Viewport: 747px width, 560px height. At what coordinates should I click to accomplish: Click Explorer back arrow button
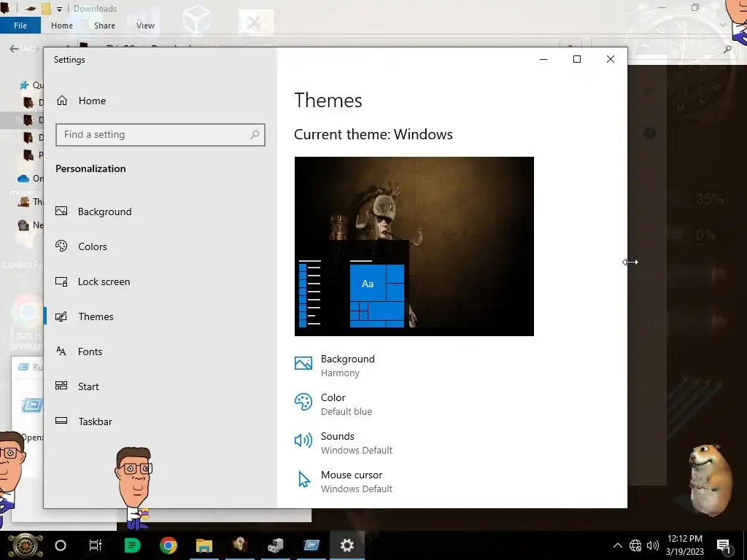click(x=14, y=48)
